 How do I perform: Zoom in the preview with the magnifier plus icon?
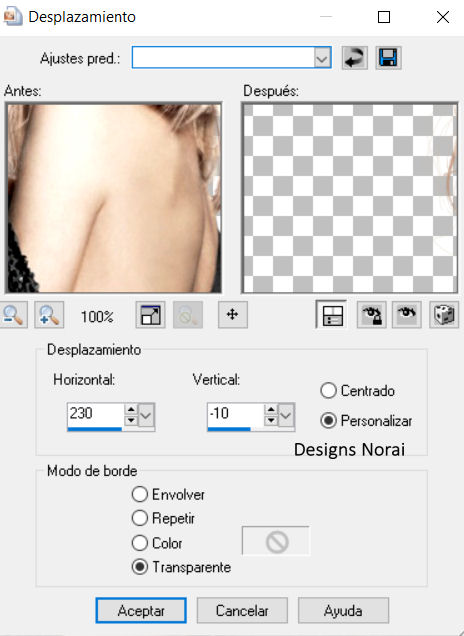pos(49,314)
